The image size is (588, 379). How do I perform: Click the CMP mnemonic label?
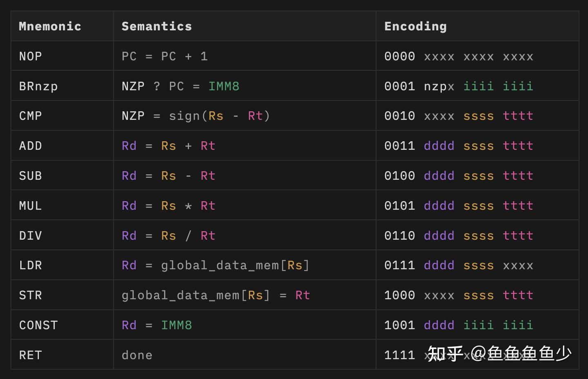coord(30,116)
